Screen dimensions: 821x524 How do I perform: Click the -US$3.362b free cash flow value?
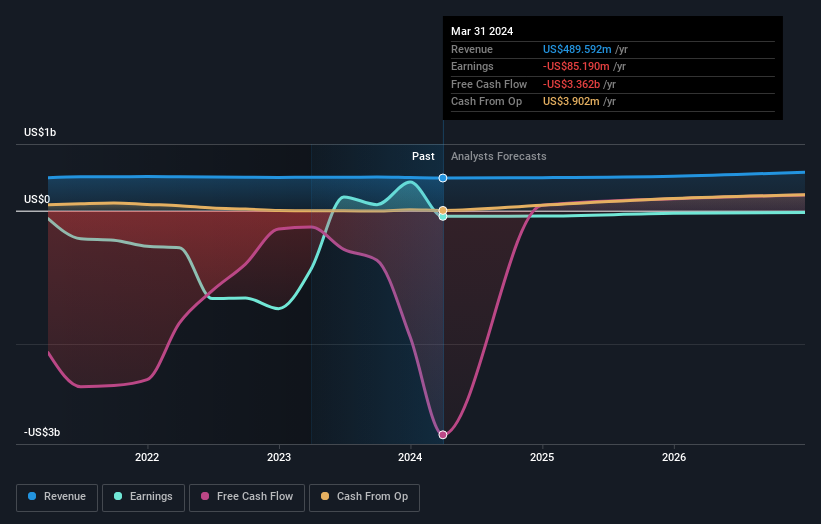click(571, 84)
